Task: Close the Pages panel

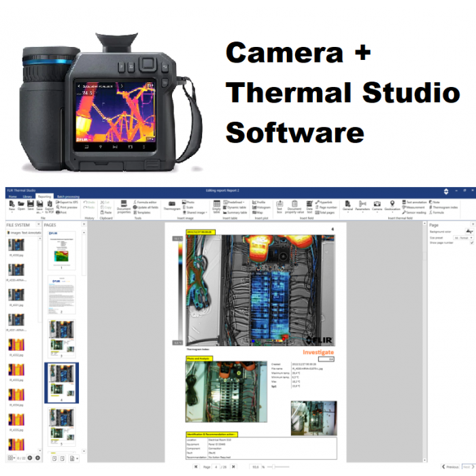Action: click(84, 224)
